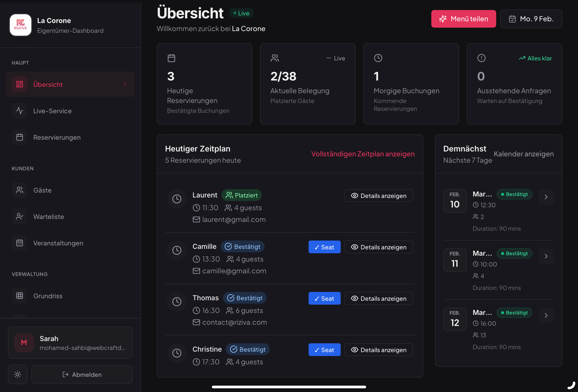Image resolution: width=578 pixels, height=392 pixels.
Task: Click Bestätigt badge on Feb. 11 booking
Action: pyautogui.click(x=514, y=254)
